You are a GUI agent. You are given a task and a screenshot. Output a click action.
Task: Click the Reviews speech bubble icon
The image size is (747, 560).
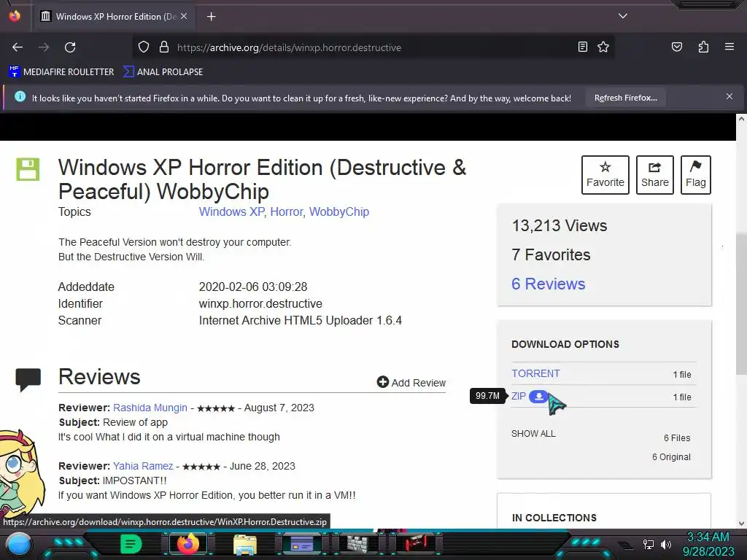pos(28,379)
